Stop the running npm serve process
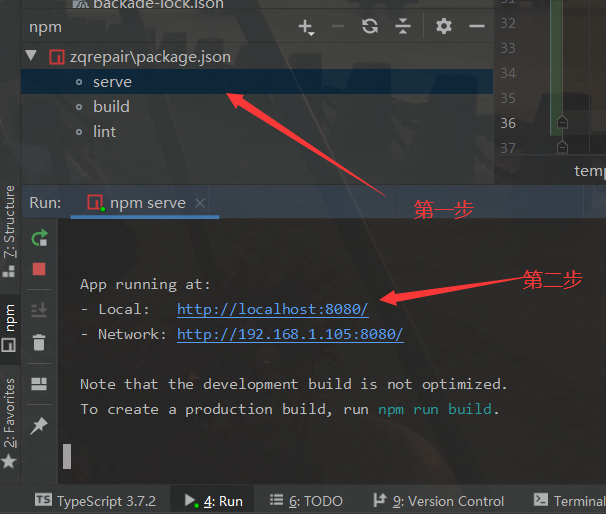606x514 pixels. (39, 269)
